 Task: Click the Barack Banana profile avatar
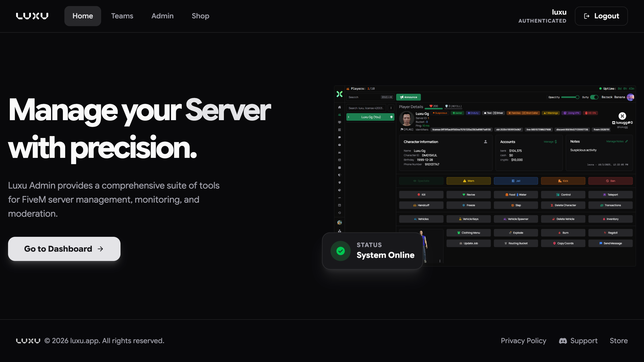[x=630, y=97]
